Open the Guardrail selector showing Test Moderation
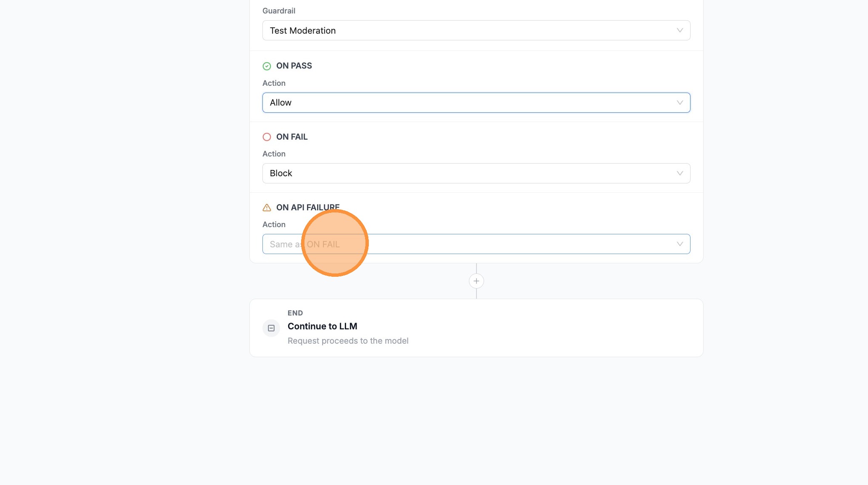Screen dimensions: 868x485 pos(476,30)
